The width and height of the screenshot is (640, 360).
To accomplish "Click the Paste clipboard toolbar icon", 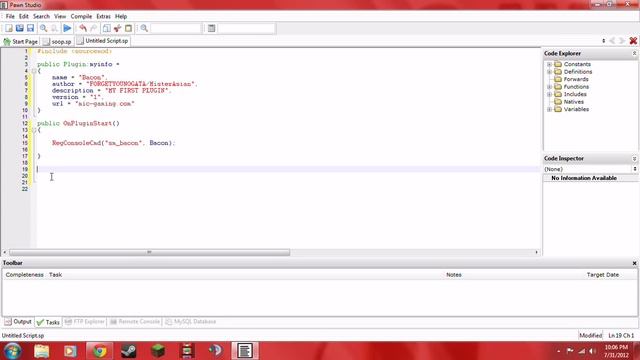I will pos(129,28).
